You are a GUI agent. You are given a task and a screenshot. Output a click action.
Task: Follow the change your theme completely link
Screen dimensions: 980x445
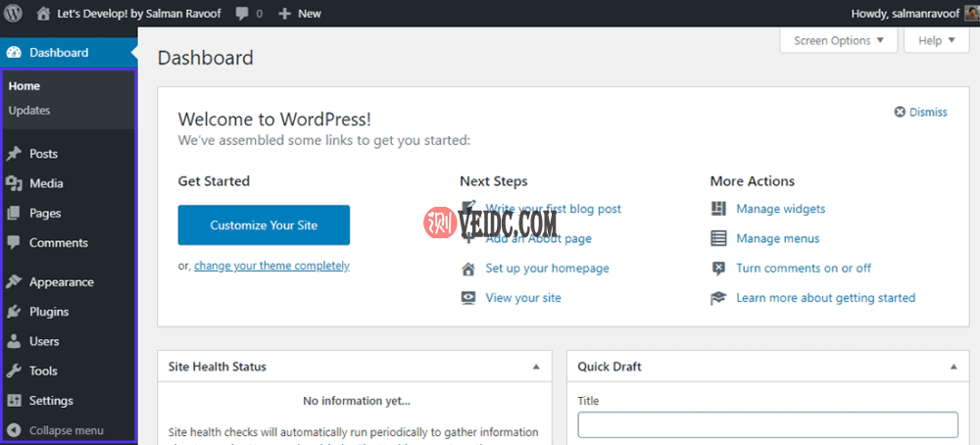click(271, 266)
